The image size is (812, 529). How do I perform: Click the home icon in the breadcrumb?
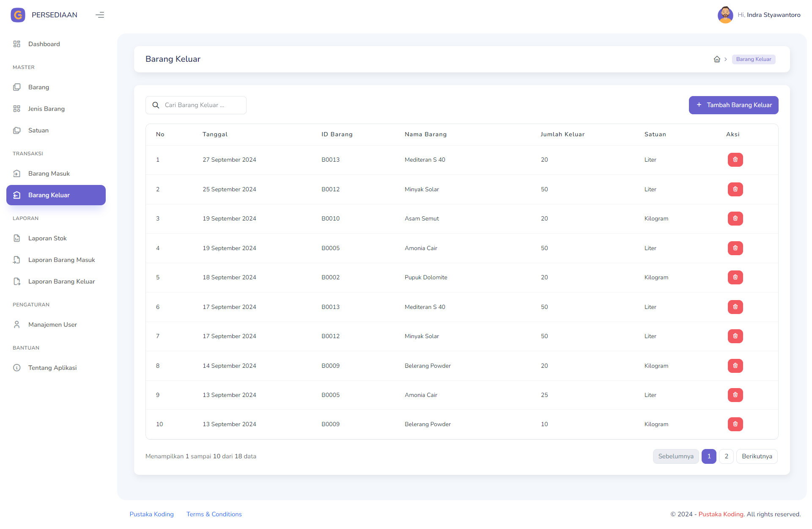point(717,59)
